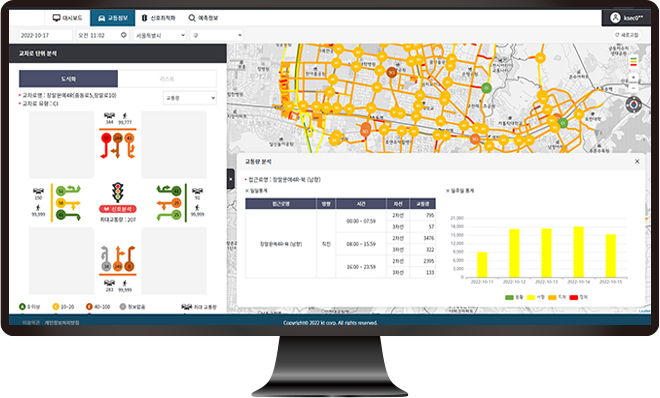
Task: Zoom in on the map
Action: (633, 78)
